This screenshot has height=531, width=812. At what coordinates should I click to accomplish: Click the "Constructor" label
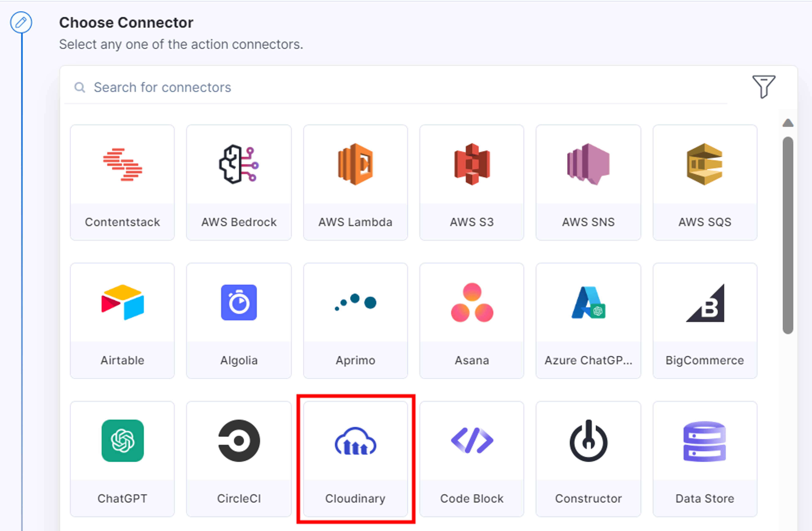tap(588, 499)
